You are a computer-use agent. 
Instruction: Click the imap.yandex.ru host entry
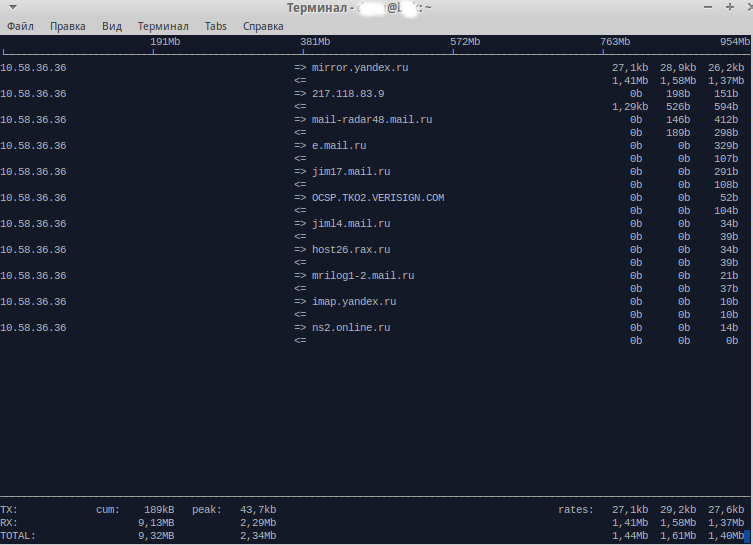(x=354, y=302)
